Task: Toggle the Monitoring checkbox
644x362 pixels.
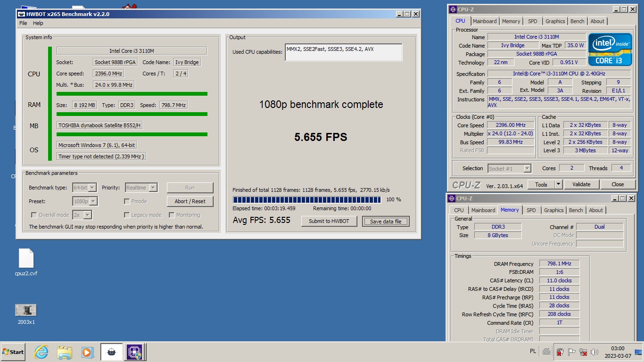Action: (172, 215)
